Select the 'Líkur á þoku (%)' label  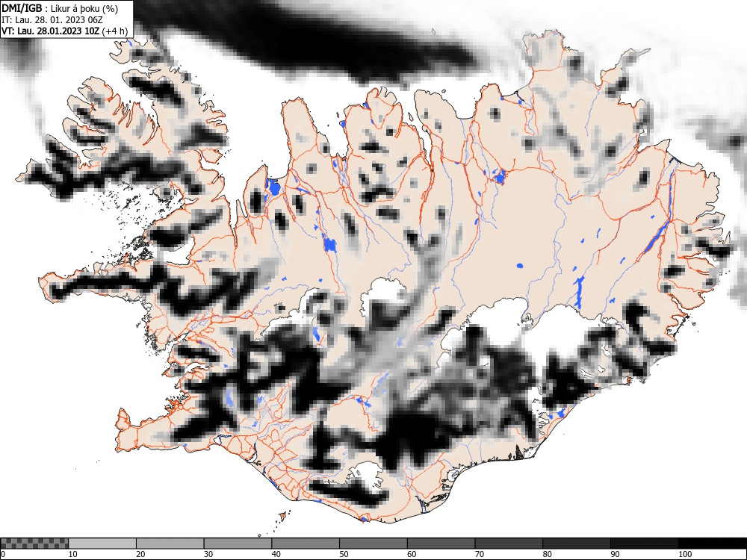(x=84, y=9)
